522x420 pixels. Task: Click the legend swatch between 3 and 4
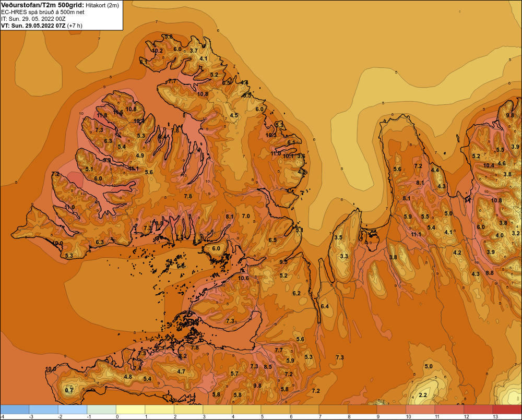(x=217, y=410)
